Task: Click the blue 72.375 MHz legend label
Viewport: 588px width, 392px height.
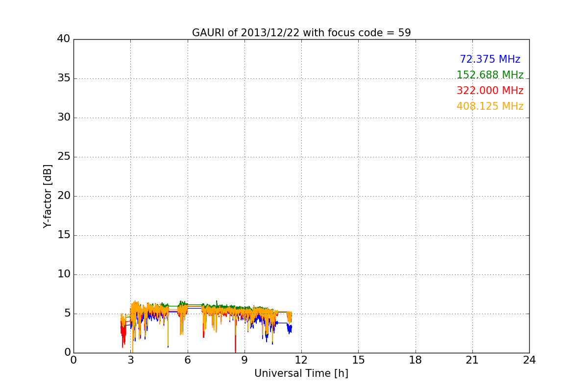Action: click(490, 59)
